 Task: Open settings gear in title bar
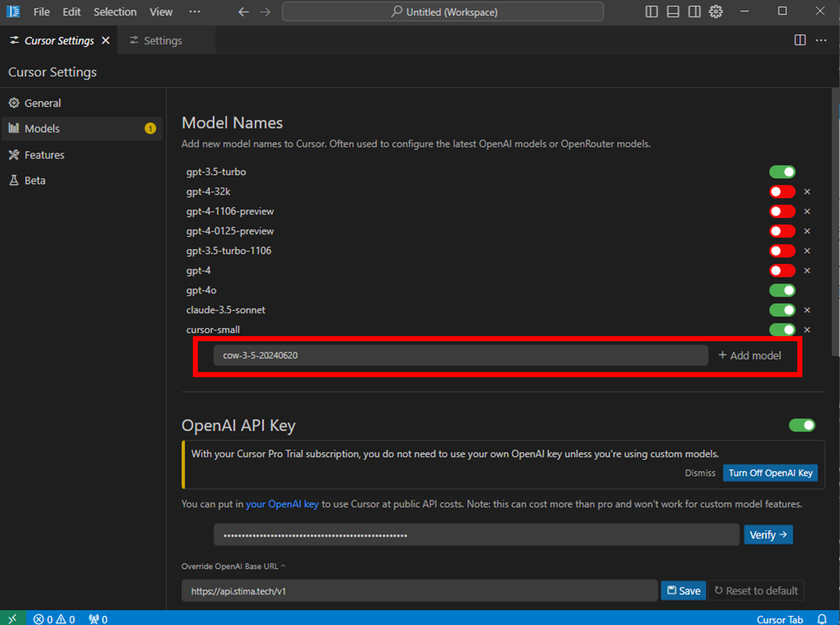click(x=716, y=12)
